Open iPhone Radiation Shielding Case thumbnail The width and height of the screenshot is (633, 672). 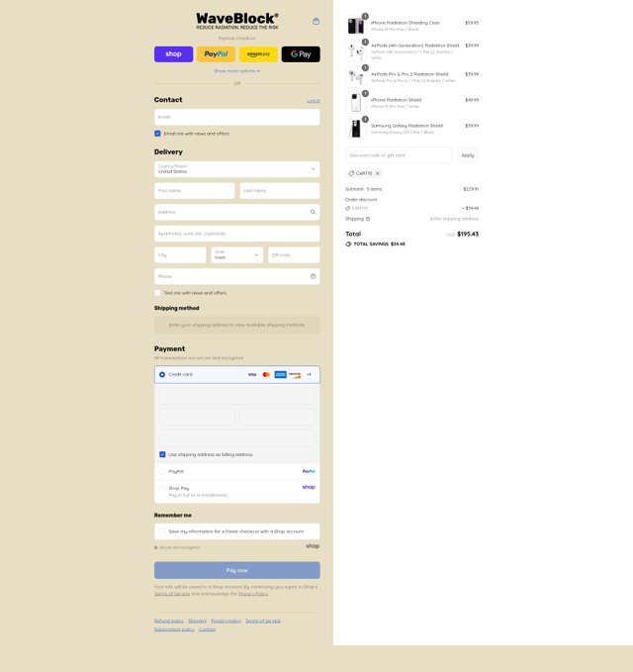pos(356,26)
